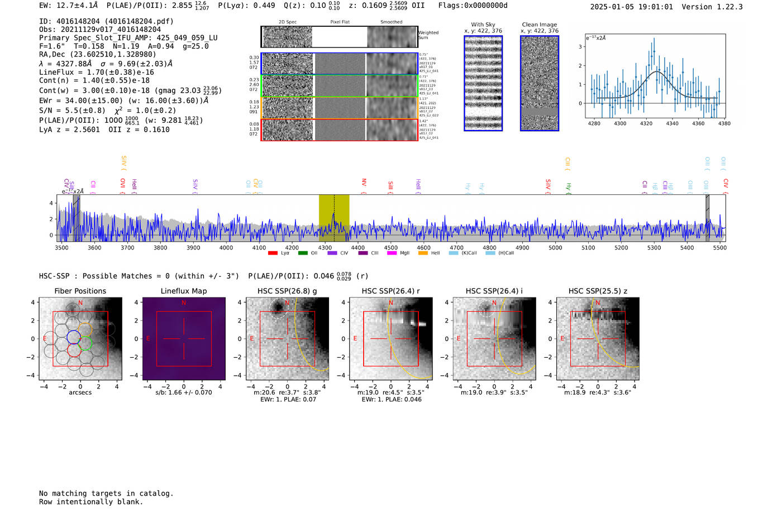Viewport: 782px width, 532px height.
Task: Click the (K)CaII legend swatch
Action: click(x=453, y=253)
